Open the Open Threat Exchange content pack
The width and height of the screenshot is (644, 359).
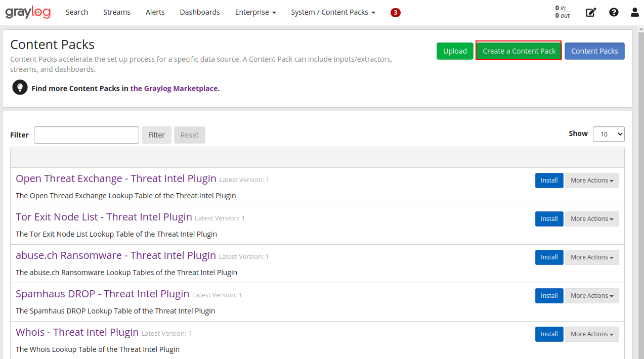116,178
